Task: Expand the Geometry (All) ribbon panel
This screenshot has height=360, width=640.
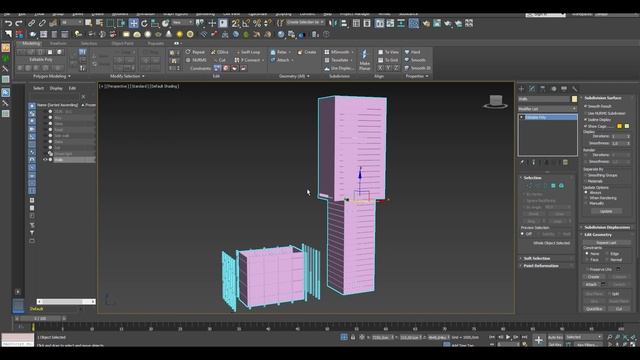Action: (x=294, y=76)
